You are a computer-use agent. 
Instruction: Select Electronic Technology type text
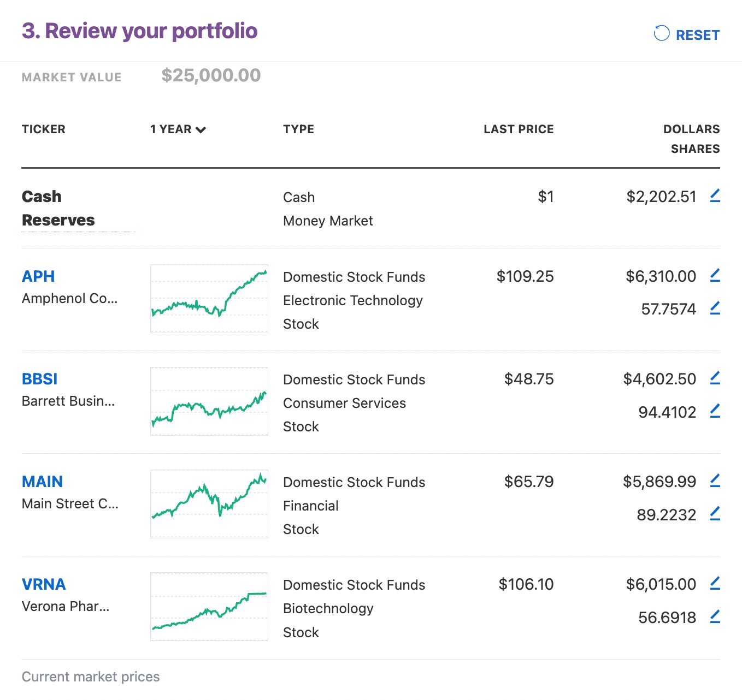point(353,300)
